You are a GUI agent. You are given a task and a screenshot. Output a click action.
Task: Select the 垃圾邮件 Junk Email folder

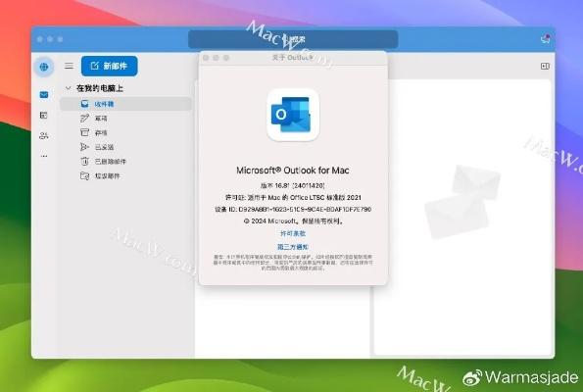click(x=125, y=176)
